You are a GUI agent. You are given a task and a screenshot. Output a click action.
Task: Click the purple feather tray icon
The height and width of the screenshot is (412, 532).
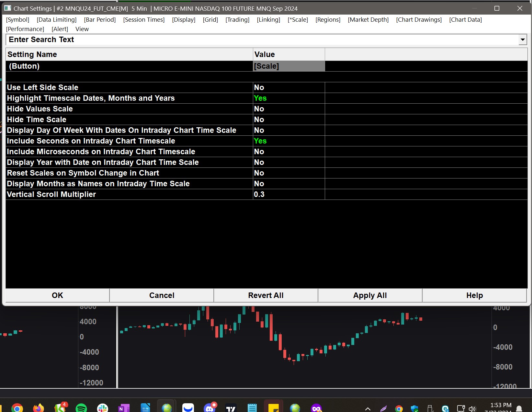[x=383, y=409]
